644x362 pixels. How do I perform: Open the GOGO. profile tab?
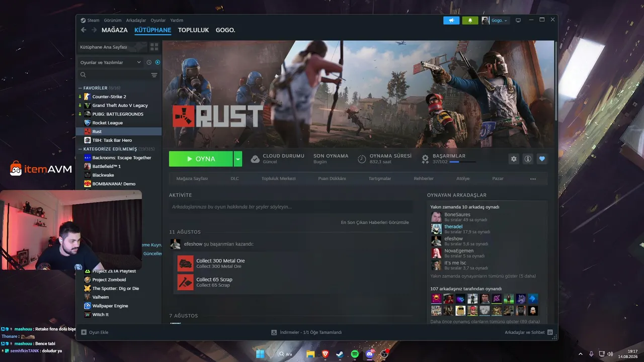tap(225, 30)
